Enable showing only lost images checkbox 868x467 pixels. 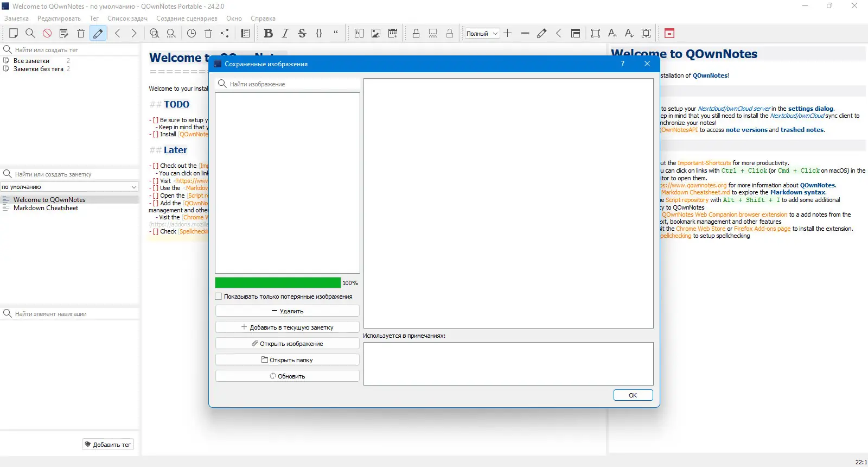coord(219,296)
